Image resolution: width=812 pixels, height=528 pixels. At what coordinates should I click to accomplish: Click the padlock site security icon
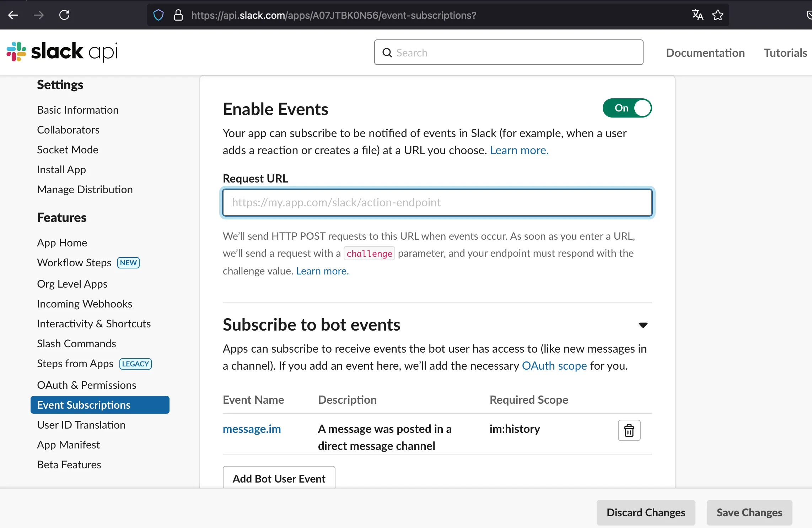[178, 15]
